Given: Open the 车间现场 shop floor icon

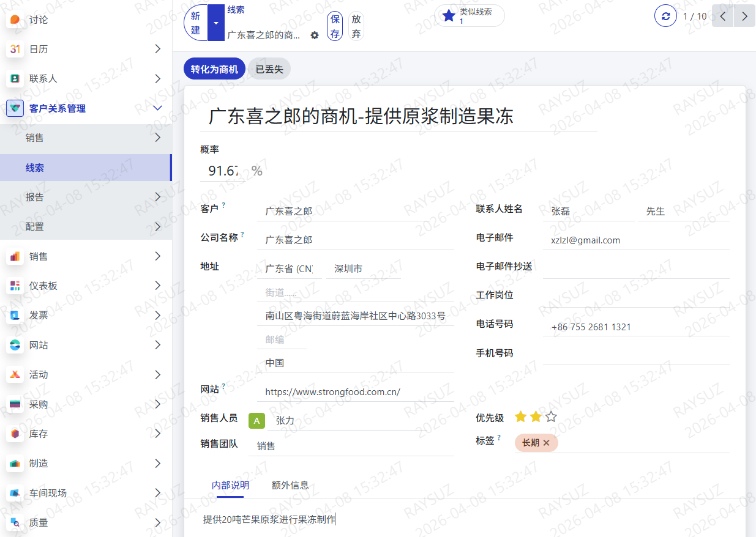Looking at the screenshot, I should pyautogui.click(x=15, y=493).
